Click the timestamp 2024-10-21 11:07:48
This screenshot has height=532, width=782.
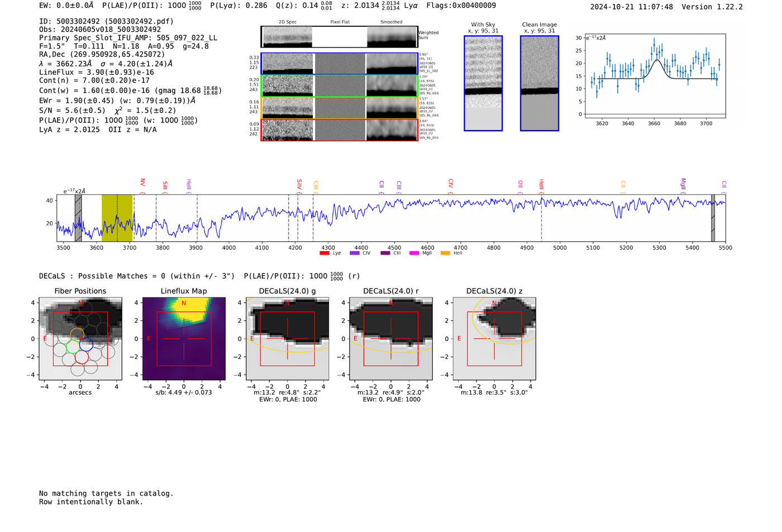[631, 7]
